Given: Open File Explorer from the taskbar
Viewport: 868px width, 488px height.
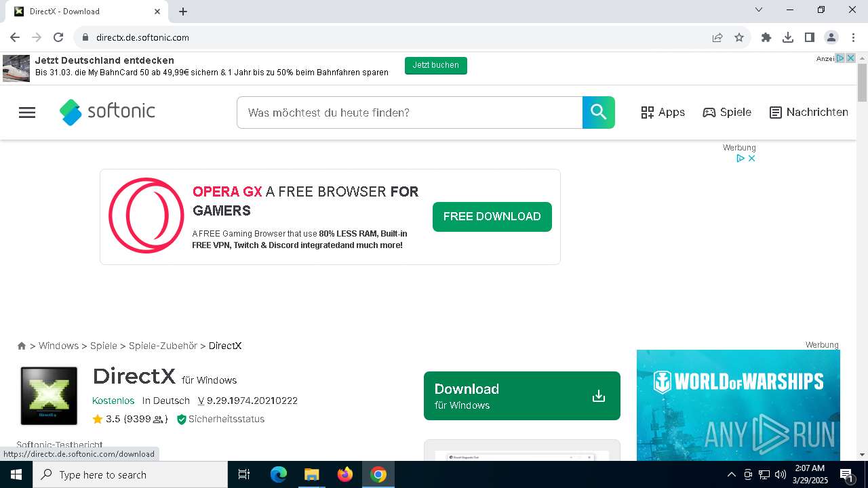Looking at the screenshot, I should [x=311, y=474].
